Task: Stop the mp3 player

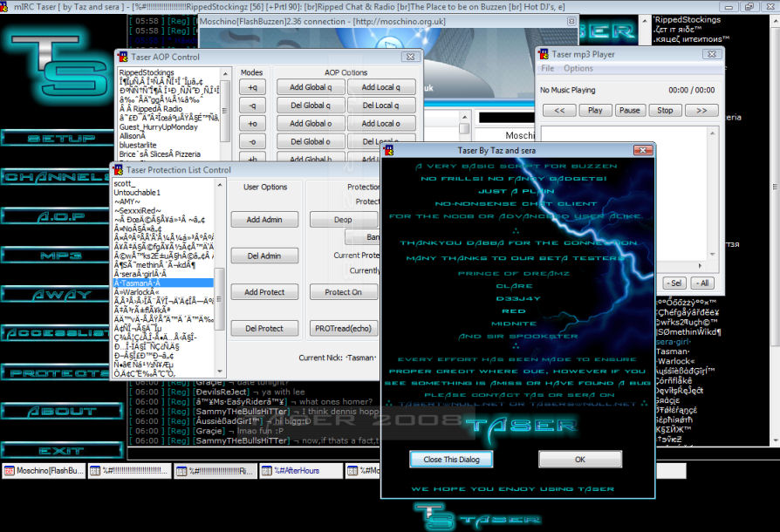Action: [665, 111]
